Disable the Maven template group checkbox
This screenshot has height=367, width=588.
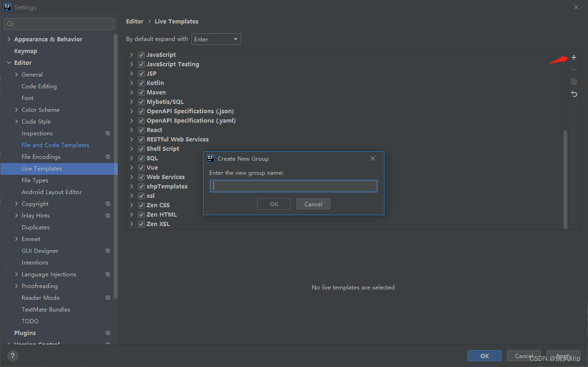pyautogui.click(x=141, y=93)
